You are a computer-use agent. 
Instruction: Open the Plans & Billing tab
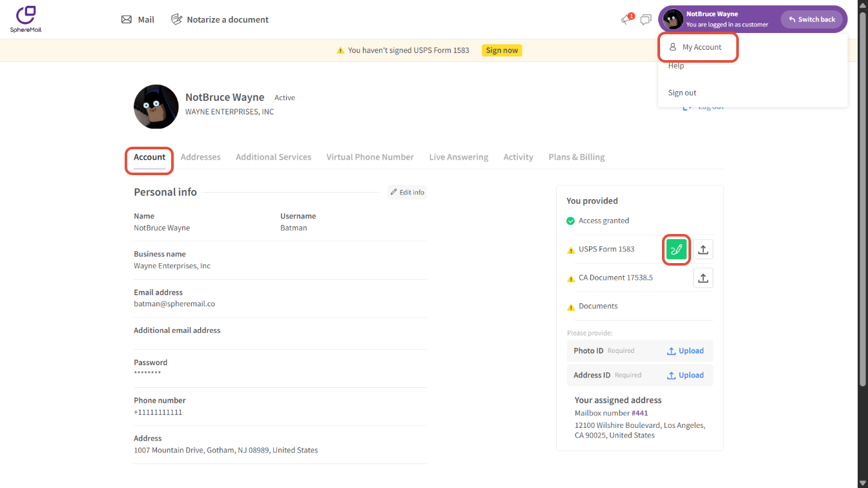click(577, 157)
